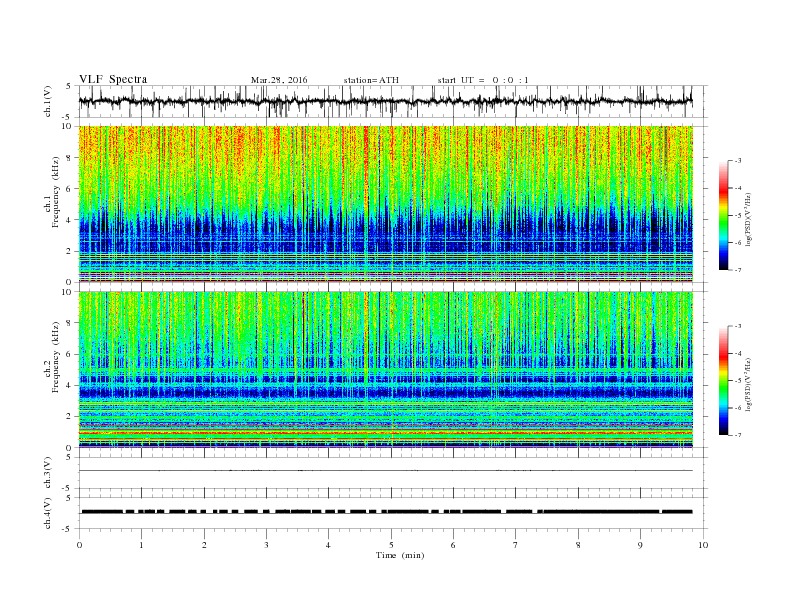Screen dimensions: 792x612
Task: Click the '-3' tick on ch.1 colorbar
Action: click(x=738, y=161)
